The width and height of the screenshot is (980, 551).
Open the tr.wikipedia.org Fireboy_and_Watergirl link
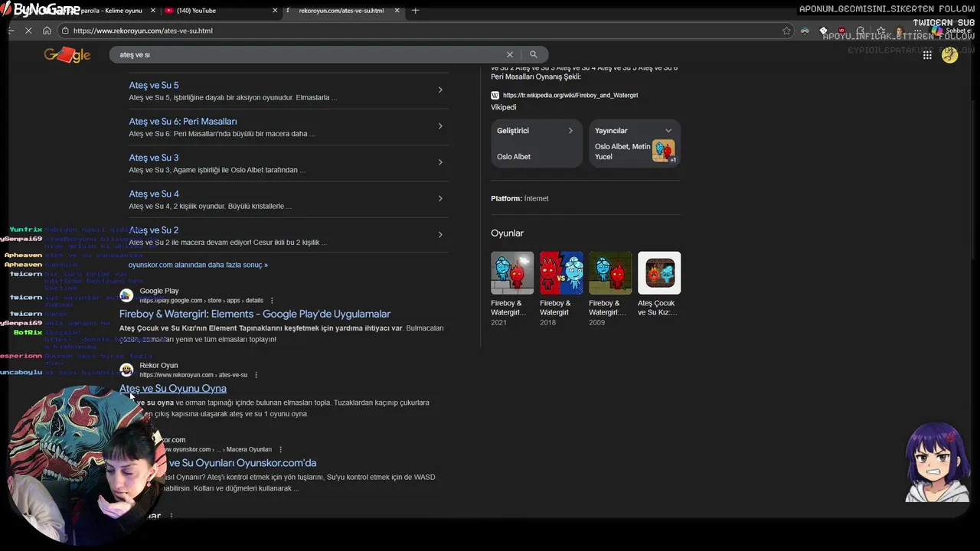point(570,96)
